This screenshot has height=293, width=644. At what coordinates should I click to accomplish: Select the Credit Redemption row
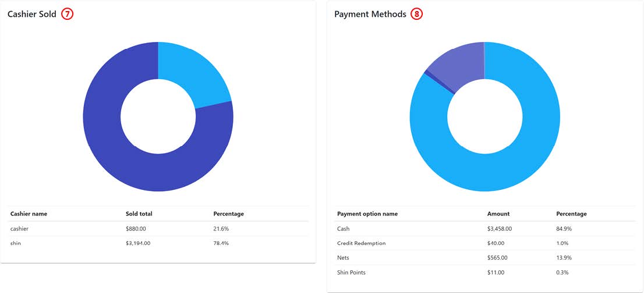click(361, 243)
